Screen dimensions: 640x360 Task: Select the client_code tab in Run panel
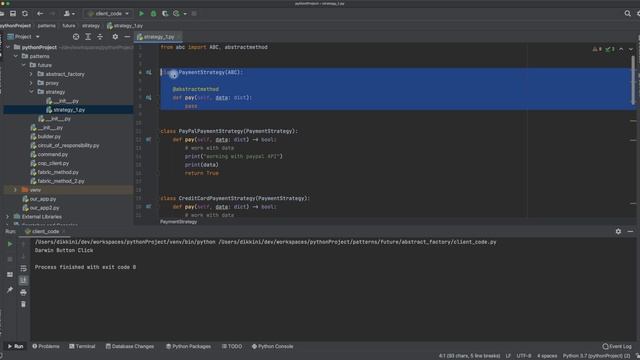coord(45,231)
